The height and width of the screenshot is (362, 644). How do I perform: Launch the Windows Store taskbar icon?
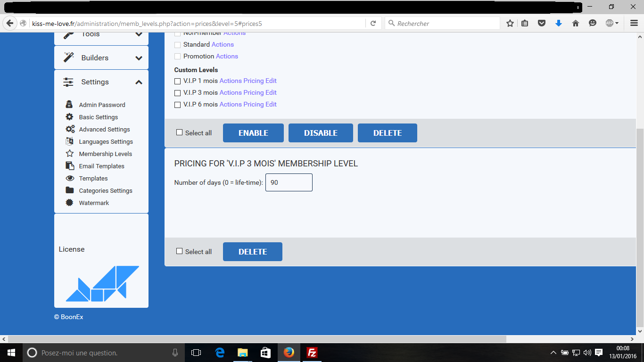[x=265, y=353]
